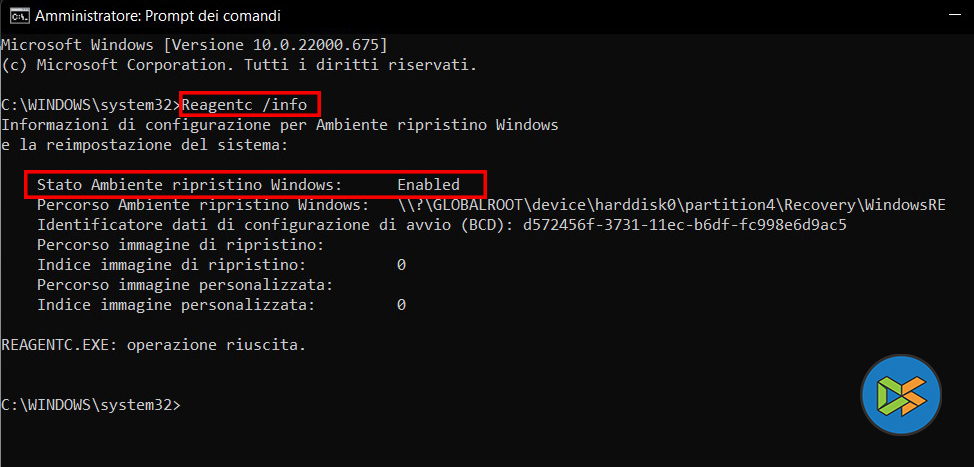This screenshot has height=467, width=974.
Task: Click the "Indice immagine di ripristino" zero value
Action: click(x=401, y=265)
